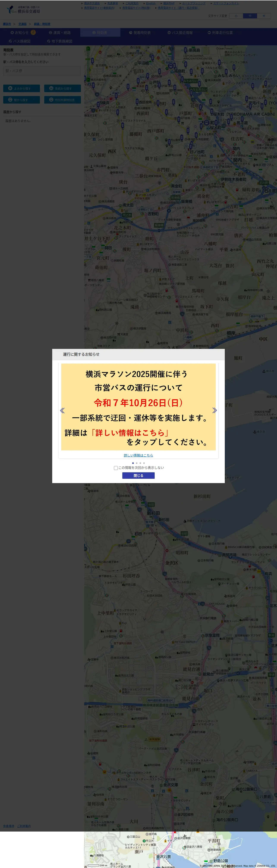This screenshot has height=868, width=277.
Task: Set text size to 大
Action: [264, 16]
